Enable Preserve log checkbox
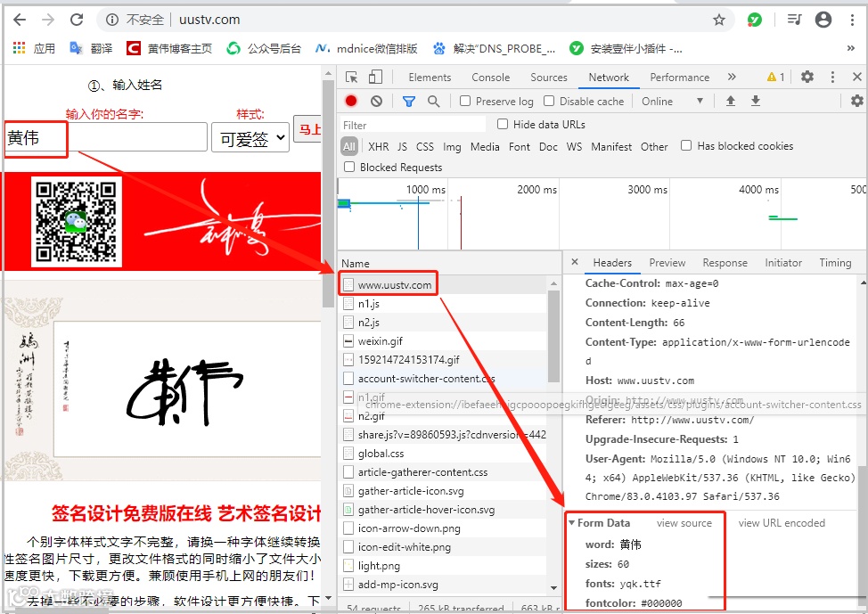868x614 pixels. 465,101
